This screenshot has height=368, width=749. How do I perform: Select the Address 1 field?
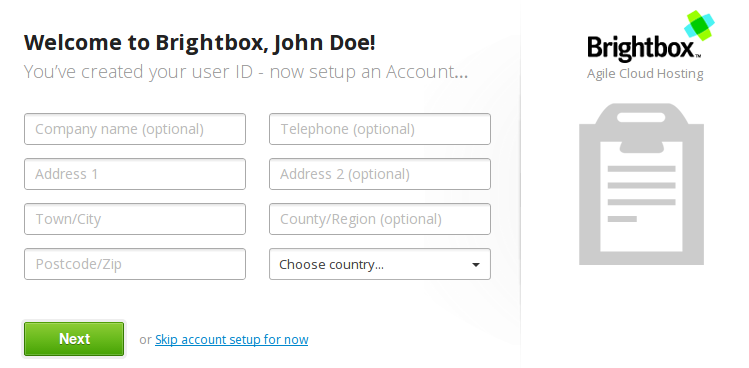135,174
